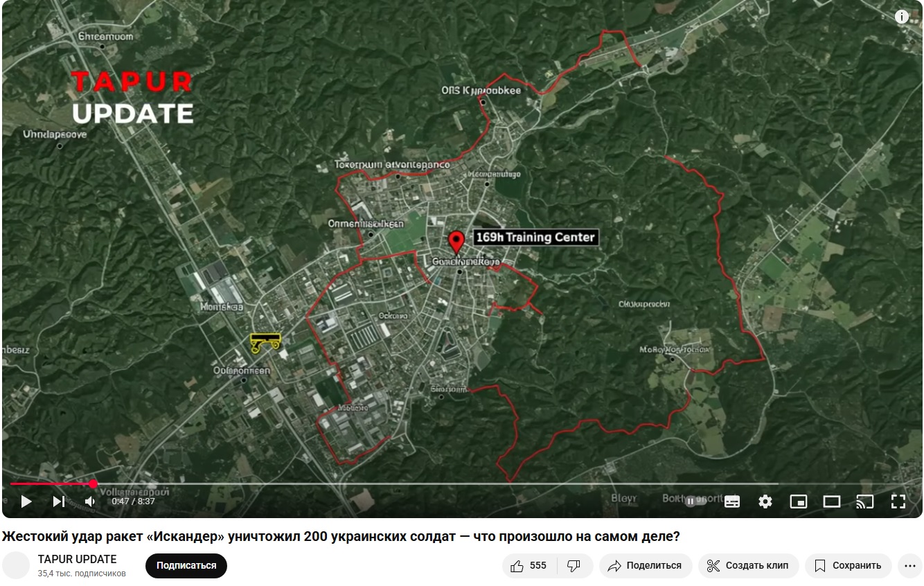Like the video with thumbs up
The width and height of the screenshot is (924, 586).
[x=528, y=566]
